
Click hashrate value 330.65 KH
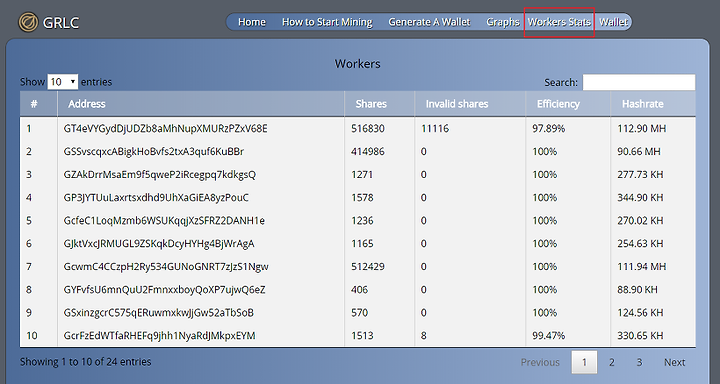coord(640,335)
